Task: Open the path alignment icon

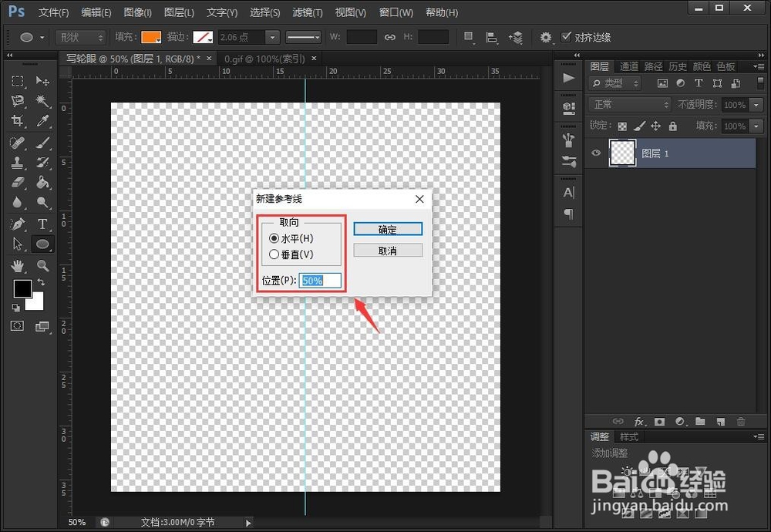Action: [491, 37]
